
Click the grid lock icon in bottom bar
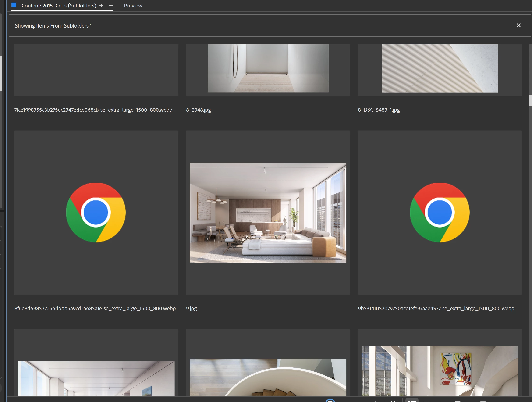[393, 400]
